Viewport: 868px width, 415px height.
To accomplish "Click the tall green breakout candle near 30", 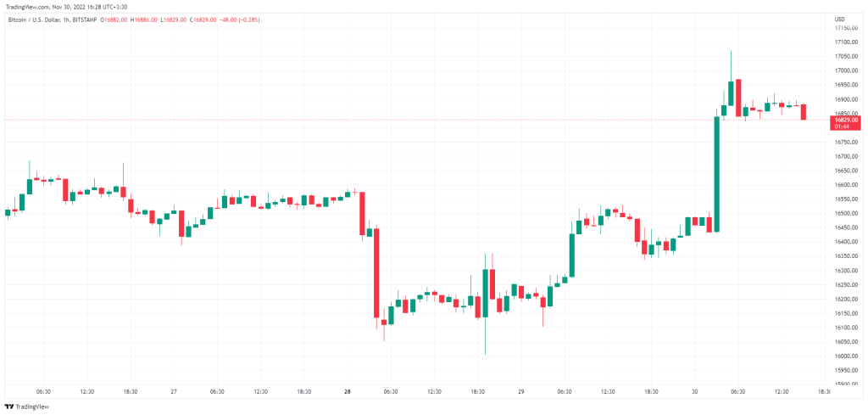I will pyautogui.click(x=716, y=174).
